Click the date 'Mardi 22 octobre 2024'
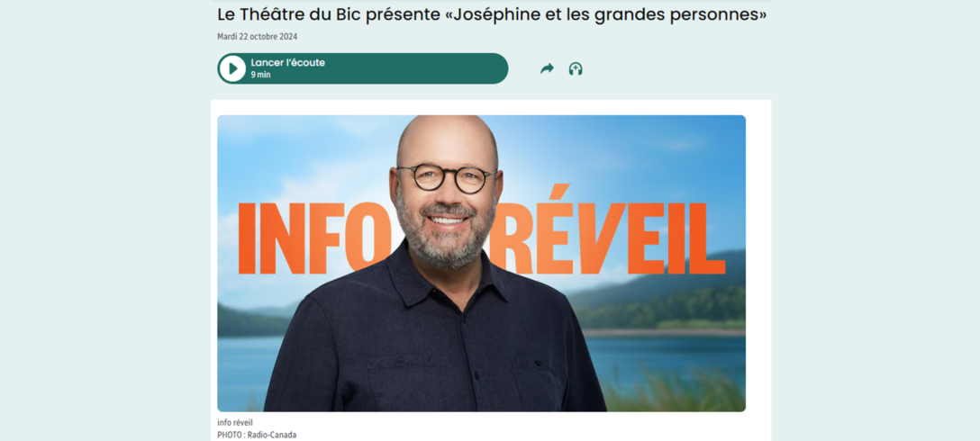Viewport: 980px width, 441px height. [x=258, y=37]
